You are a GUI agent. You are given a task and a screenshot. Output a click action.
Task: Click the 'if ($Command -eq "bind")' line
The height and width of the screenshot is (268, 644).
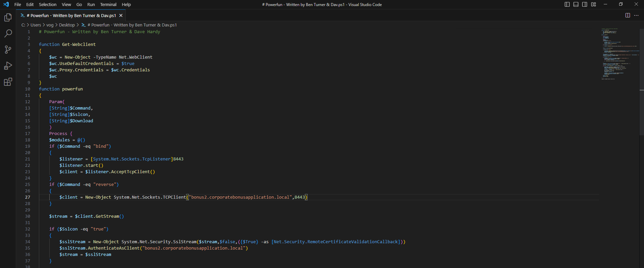80,146
